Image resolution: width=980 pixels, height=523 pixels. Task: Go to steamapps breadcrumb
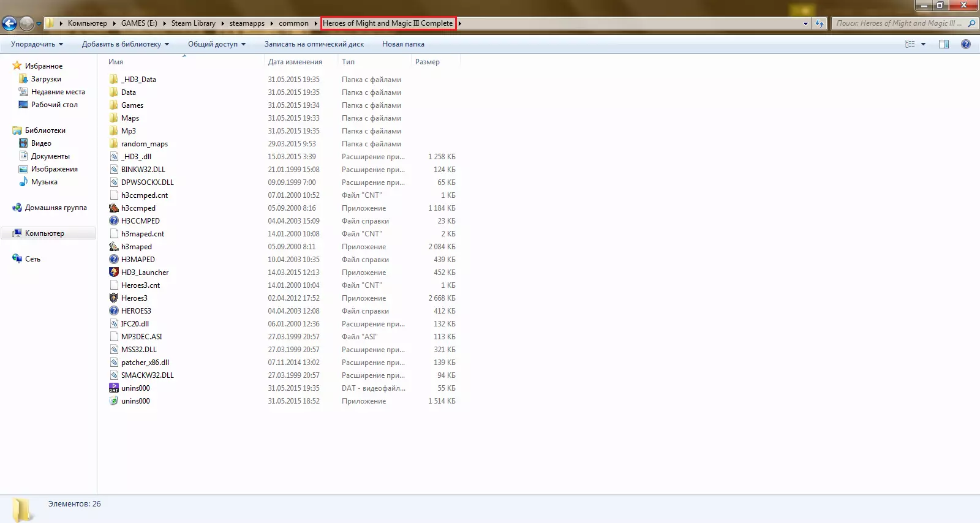click(x=247, y=23)
